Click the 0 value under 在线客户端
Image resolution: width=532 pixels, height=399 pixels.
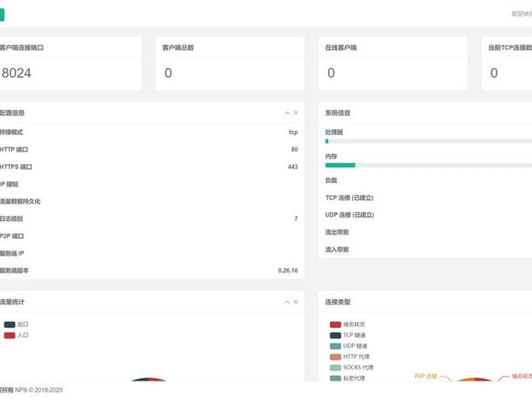(x=331, y=73)
